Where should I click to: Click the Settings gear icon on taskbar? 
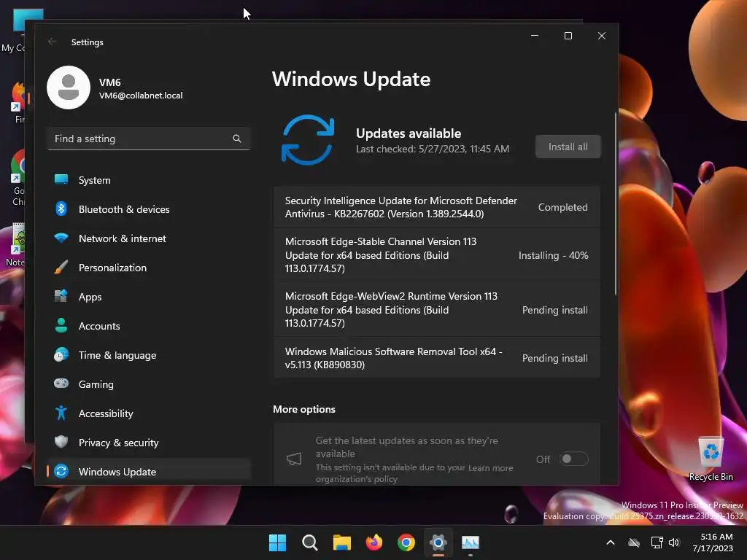pos(438,542)
